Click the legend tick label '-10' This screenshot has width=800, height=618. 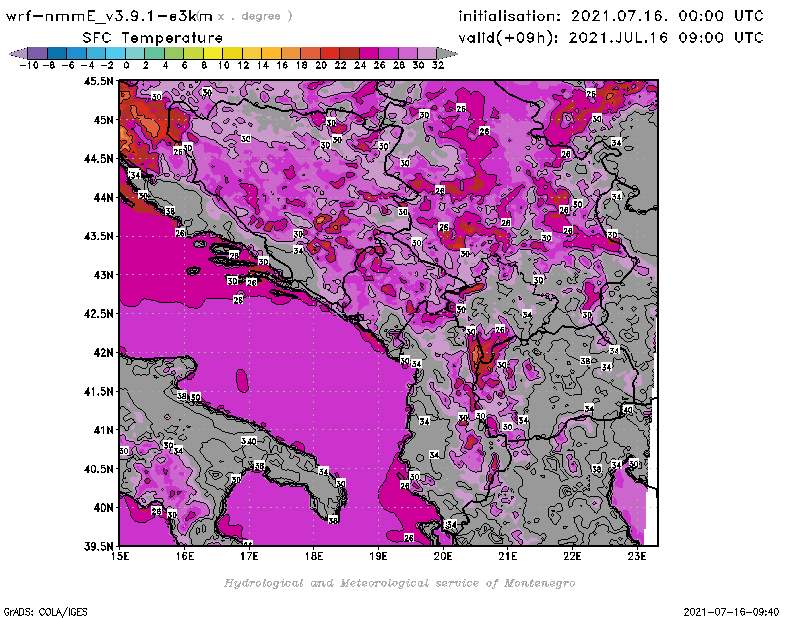pos(29,66)
